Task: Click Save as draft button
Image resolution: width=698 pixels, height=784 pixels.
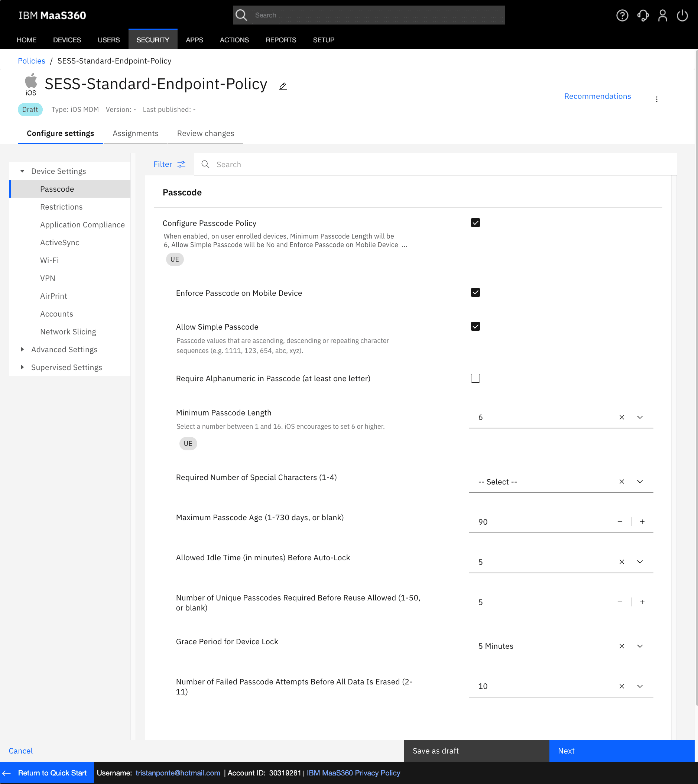Action: tap(476, 751)
